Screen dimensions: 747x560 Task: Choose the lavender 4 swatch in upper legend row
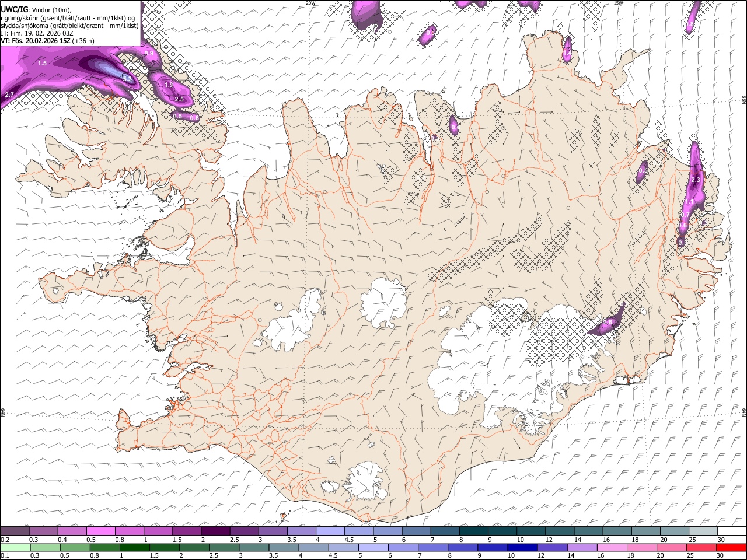click(330, 531)
